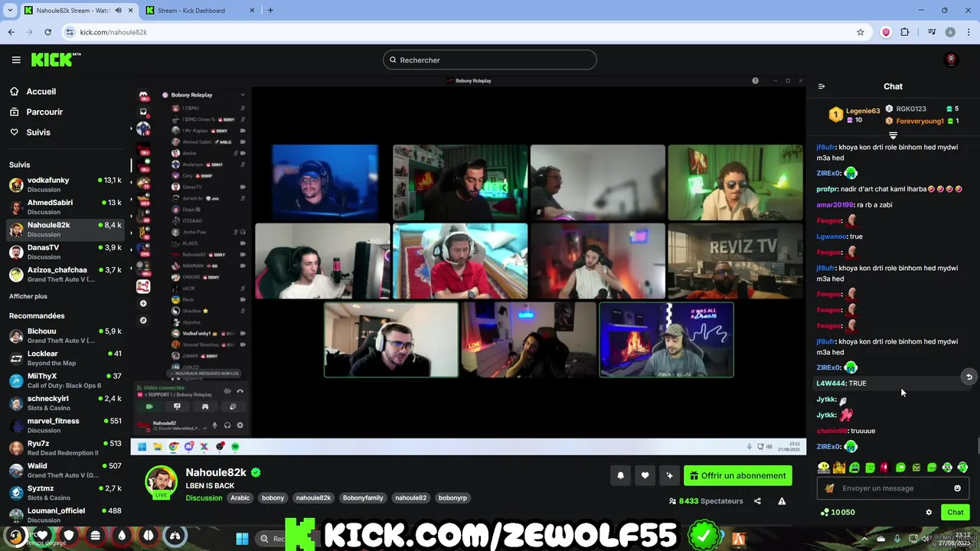Screen dimensions: 980x551
Task: Open Ryu7z recommended channel
Action: 66,448
